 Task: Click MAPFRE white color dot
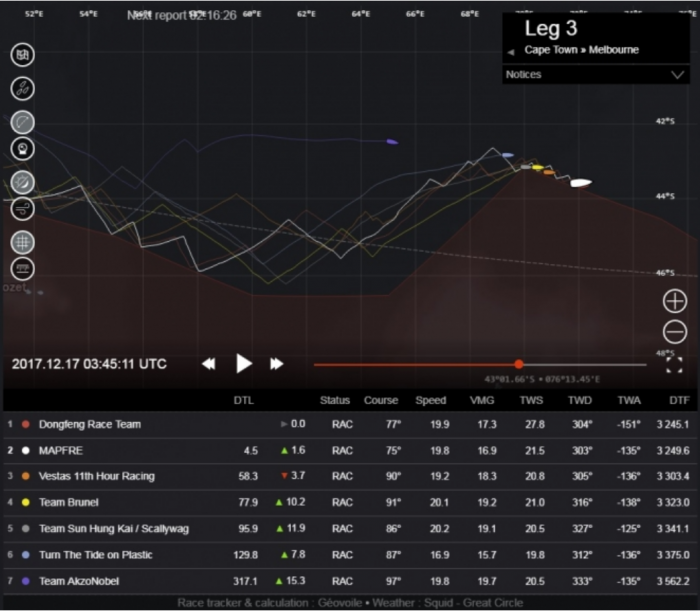tap(26, 451)
